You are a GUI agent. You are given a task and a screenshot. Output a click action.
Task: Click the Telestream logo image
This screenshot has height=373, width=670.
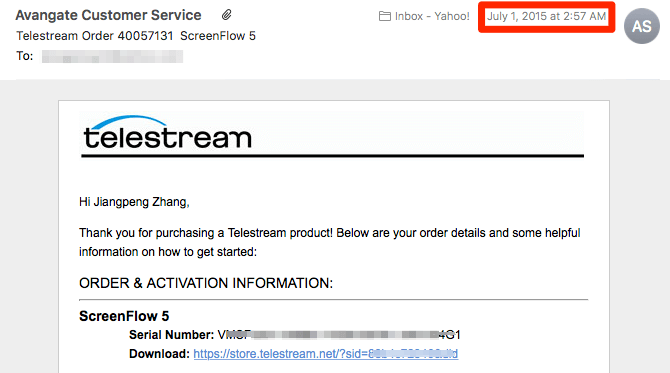(x=168, y=132)
